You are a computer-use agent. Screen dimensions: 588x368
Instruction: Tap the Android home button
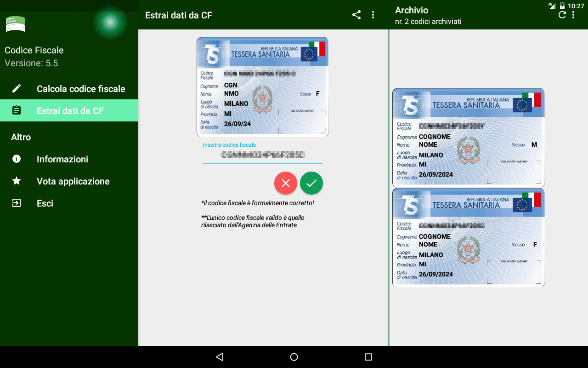click(x=294, y=357)
